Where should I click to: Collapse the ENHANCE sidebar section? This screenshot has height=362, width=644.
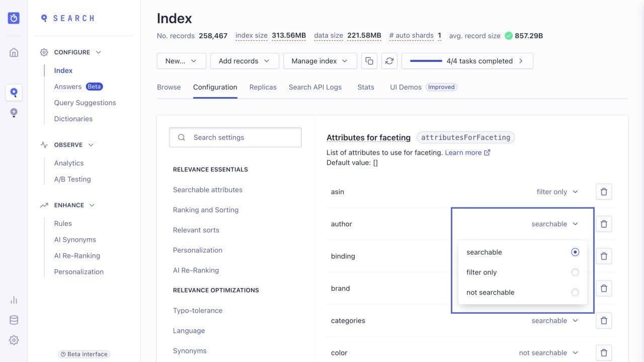click(x=92, y=205)
